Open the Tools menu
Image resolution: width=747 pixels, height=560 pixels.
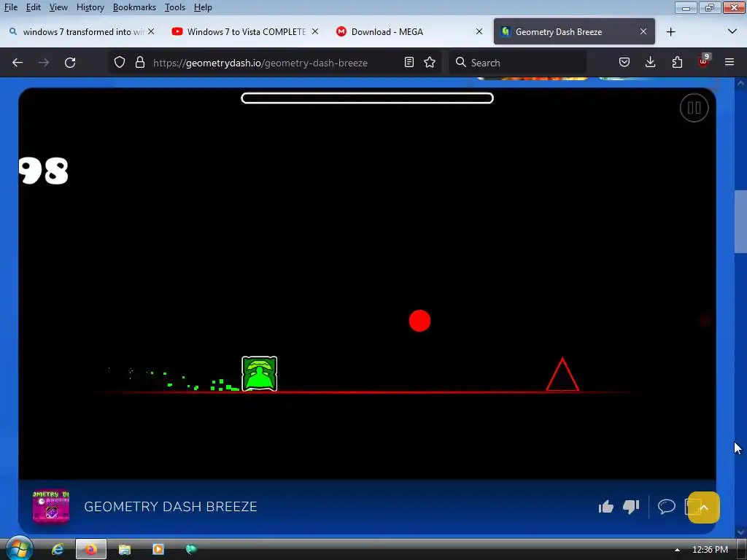[175, 7]
